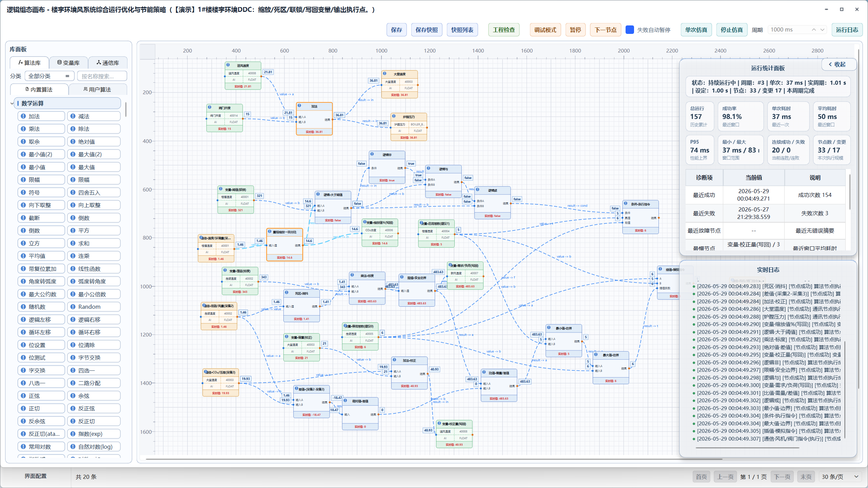
Task: Click info icon on 比值·需量/差值 node
Action: point(484,372)
